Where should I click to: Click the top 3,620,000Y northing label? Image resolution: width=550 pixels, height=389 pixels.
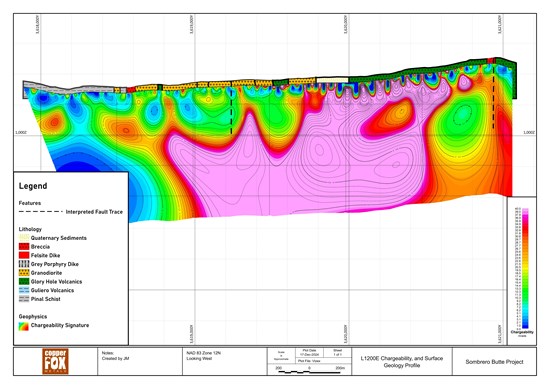[x=346, y=24]
